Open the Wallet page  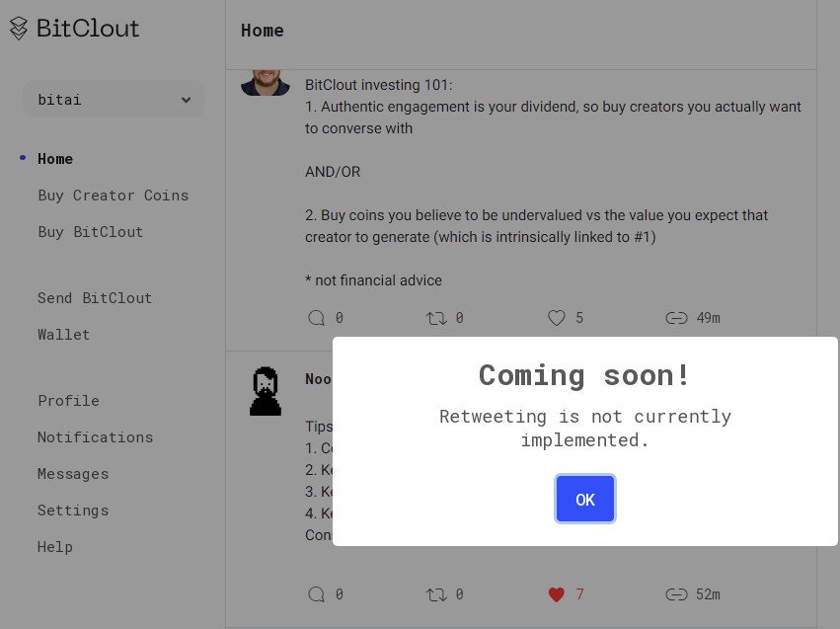[x=64, y=335]
